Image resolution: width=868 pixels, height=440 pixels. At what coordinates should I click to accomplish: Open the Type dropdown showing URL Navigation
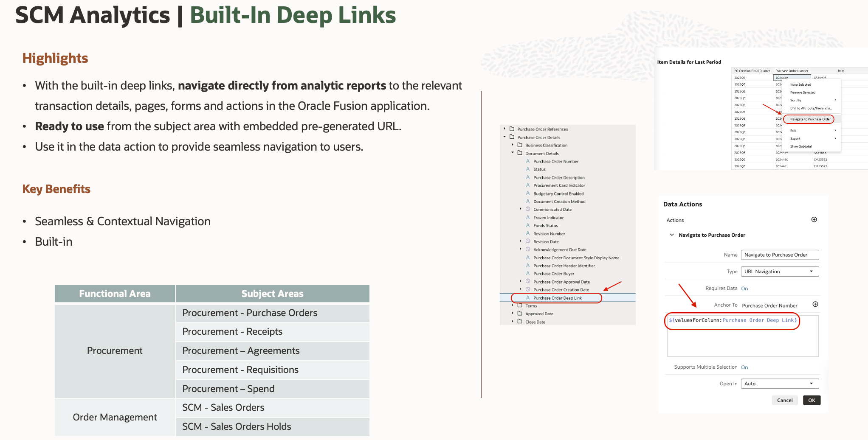point(780,272)
